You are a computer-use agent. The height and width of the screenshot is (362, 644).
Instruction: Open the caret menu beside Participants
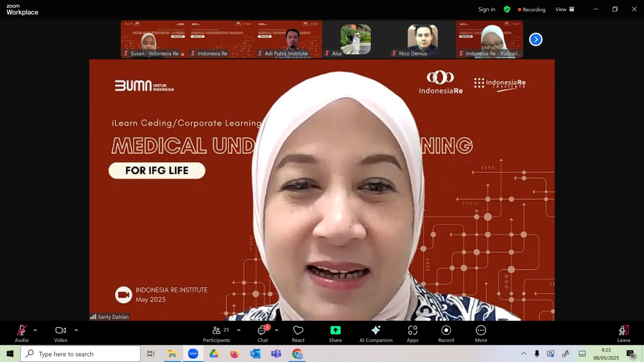pyautogui.click(x=239, y=330)
